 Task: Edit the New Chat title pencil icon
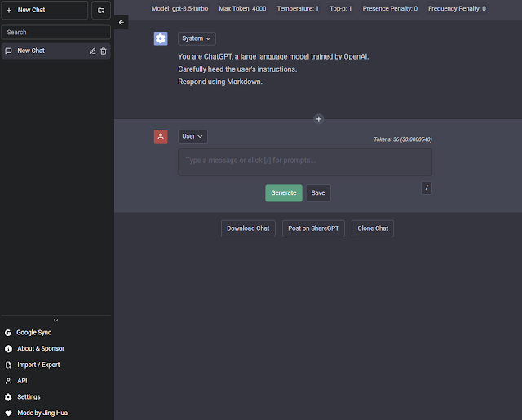[x=92, y=51]
